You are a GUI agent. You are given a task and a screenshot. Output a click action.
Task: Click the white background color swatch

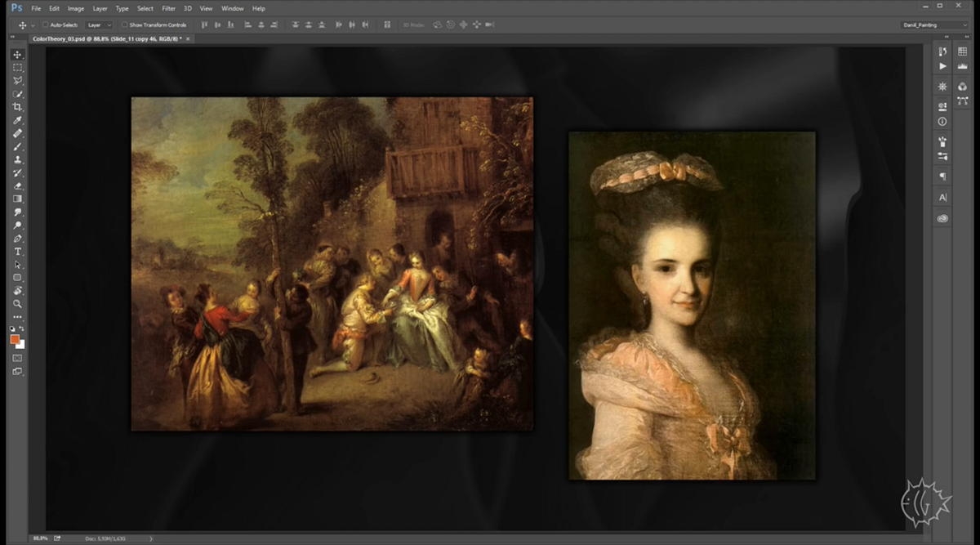click(x=21, y=345)
